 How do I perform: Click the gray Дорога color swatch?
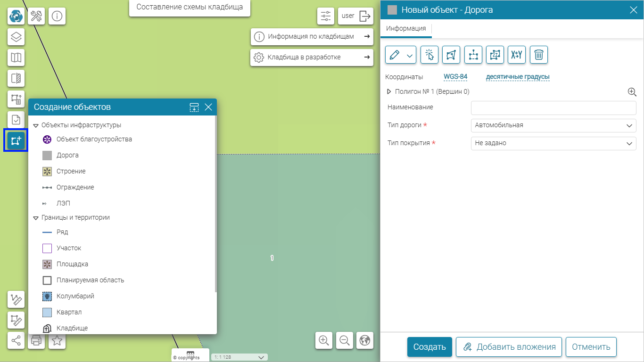[x=392, y=10]
